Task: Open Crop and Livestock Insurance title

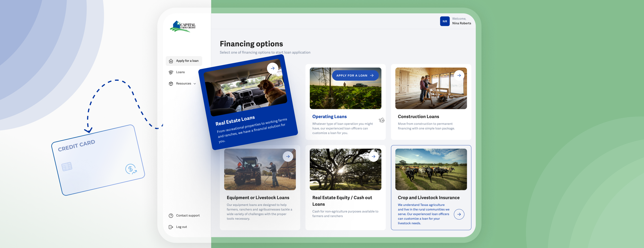Action: point(429,197)
